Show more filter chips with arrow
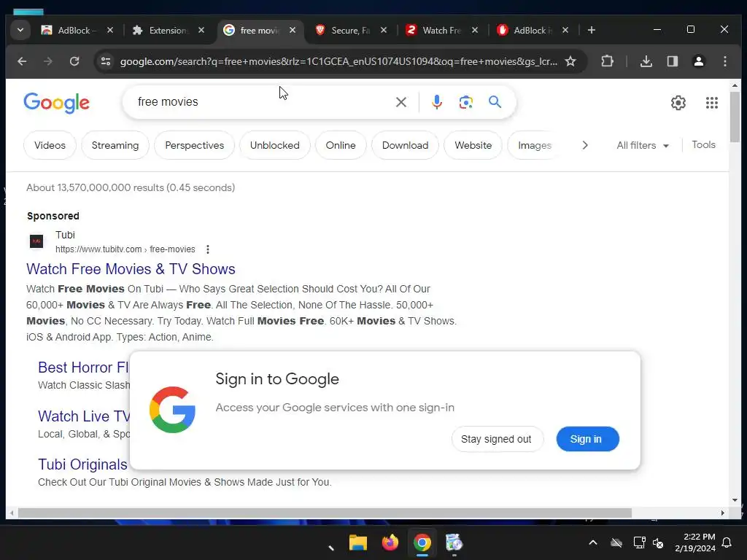Viewport: 747px width, 560px height. (x=585, y=145)
